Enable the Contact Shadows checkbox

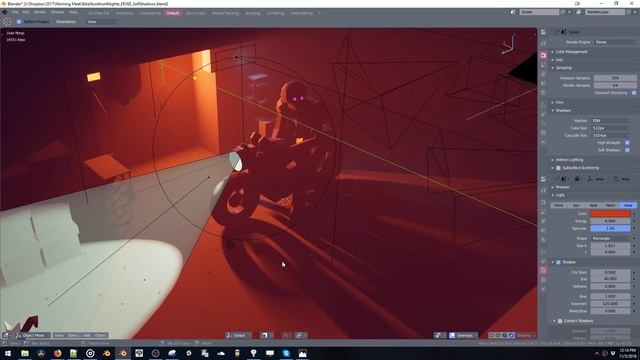[x=560, y=321]
